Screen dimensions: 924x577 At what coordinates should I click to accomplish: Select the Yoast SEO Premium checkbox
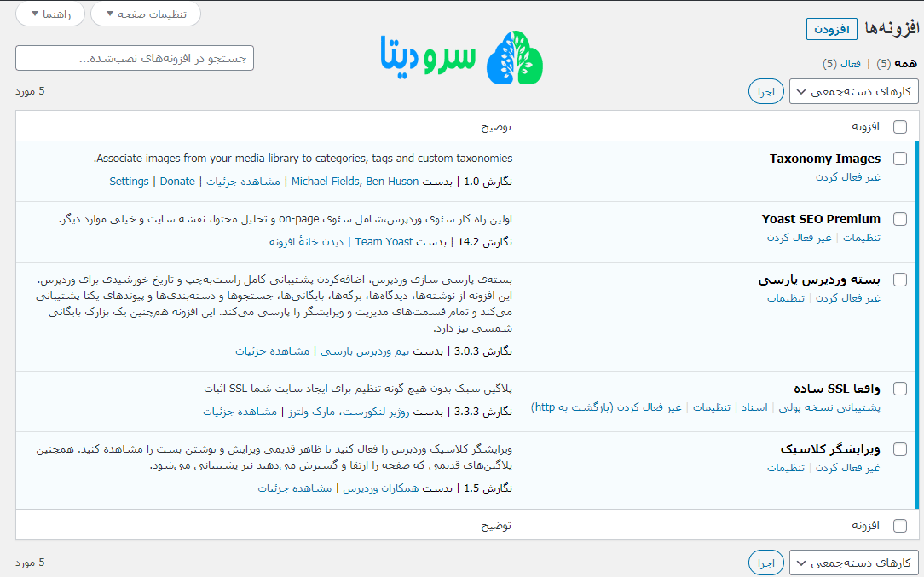pos(899,219)
